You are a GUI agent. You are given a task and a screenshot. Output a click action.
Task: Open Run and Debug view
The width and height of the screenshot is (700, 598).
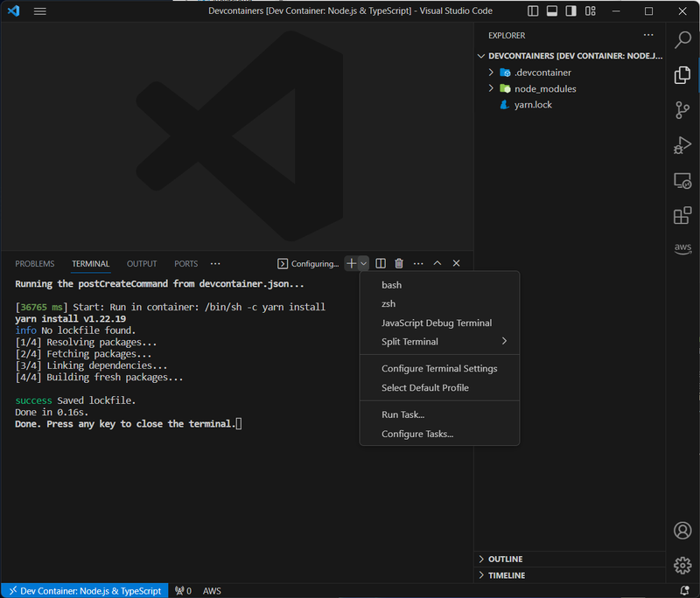click(682, 145)
